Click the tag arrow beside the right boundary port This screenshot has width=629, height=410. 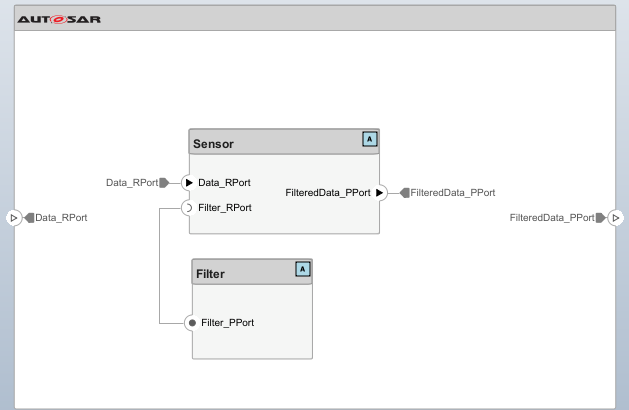[x=601, y=217]
